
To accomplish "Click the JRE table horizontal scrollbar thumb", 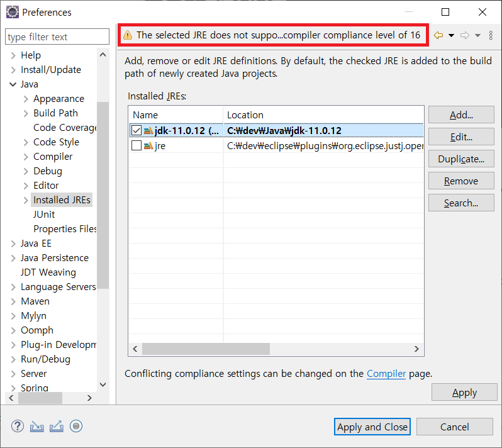I will pos(206,349).
